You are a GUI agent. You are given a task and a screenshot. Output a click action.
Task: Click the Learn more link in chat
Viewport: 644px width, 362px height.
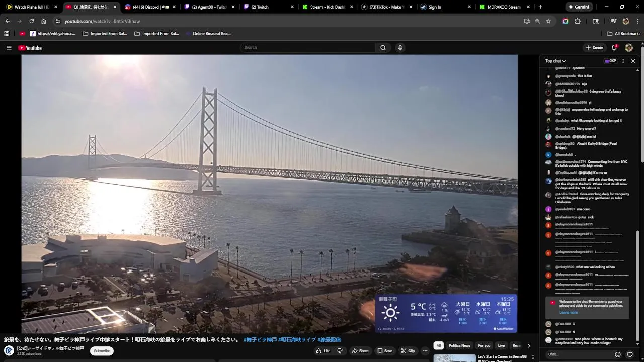click(x=569, y=312)
